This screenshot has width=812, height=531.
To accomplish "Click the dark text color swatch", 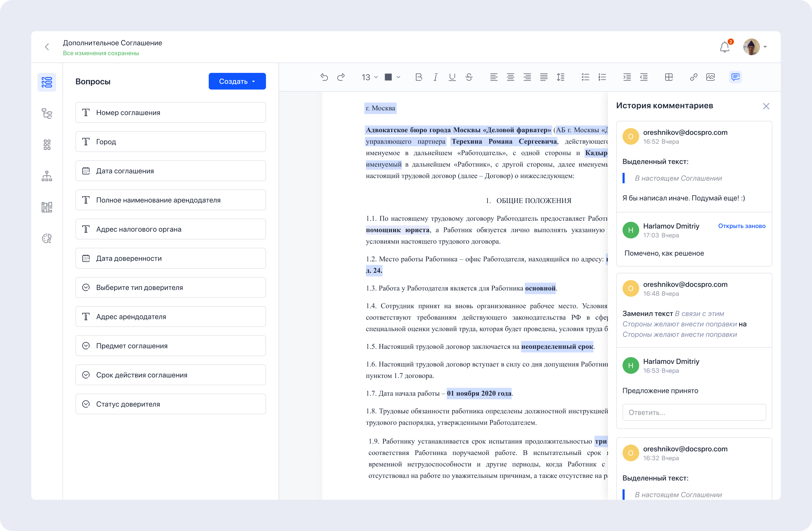I will [388, 77].
